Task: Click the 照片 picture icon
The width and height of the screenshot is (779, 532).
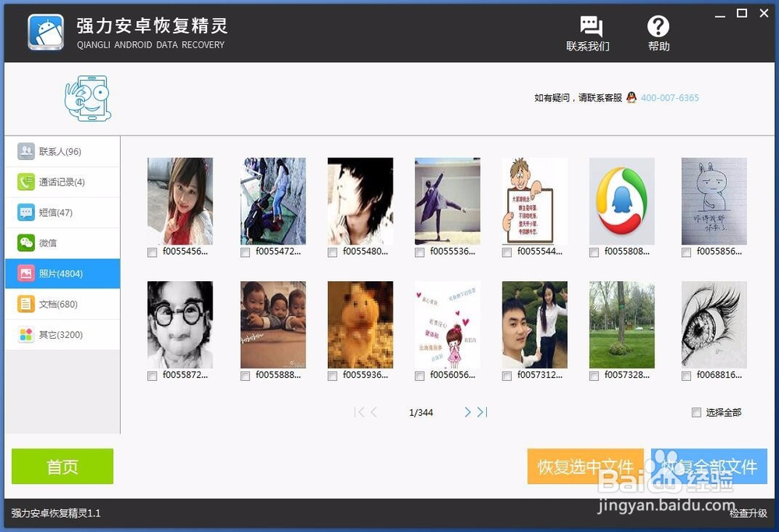Action: [26, 273]
